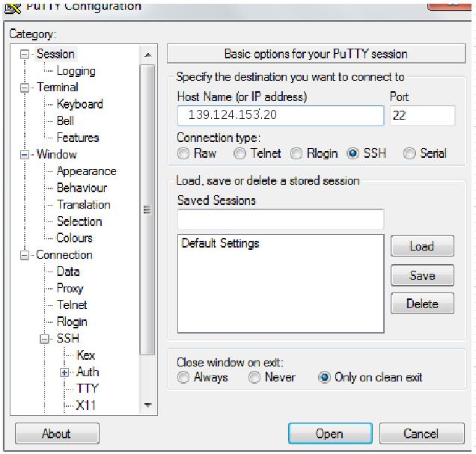Select Default Settings in saved sessions list
The height and width of the screenshot is (454, 476).
pyautogui.click(x=220, y=244)
